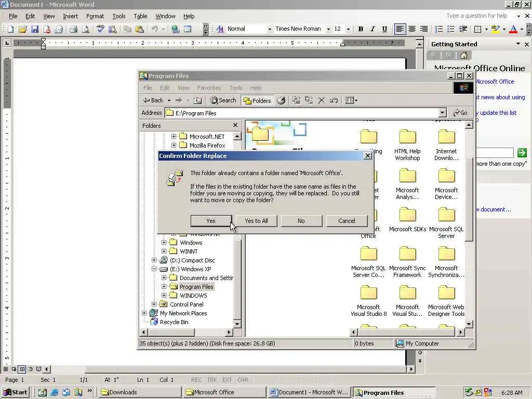The width and height of the screenshot is (532, 399).
Task: Click No in Confirm Folder Replace dialog
Action: pos(301,221)
